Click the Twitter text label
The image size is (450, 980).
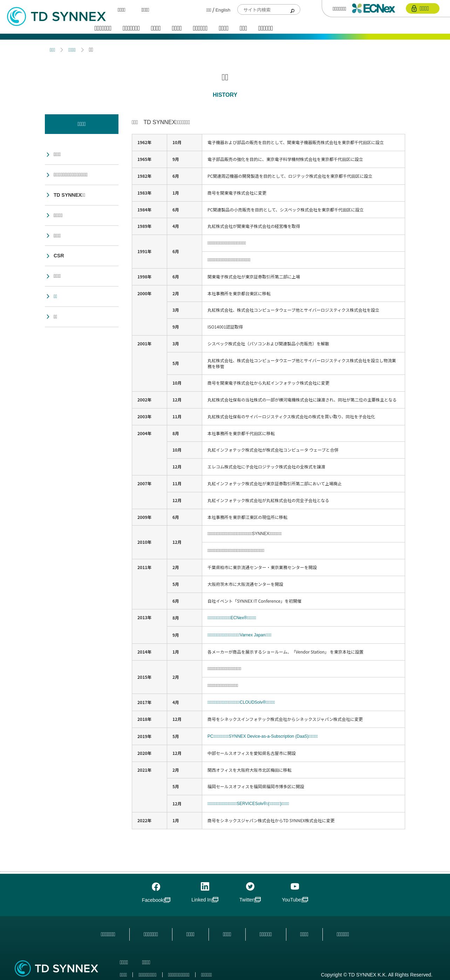[x=246, y=900]
